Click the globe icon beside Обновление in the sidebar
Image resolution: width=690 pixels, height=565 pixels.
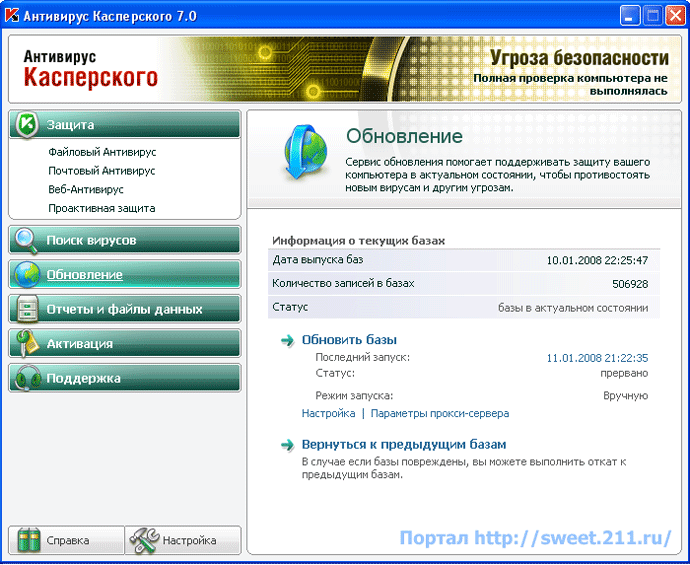(x=27, y=275)
